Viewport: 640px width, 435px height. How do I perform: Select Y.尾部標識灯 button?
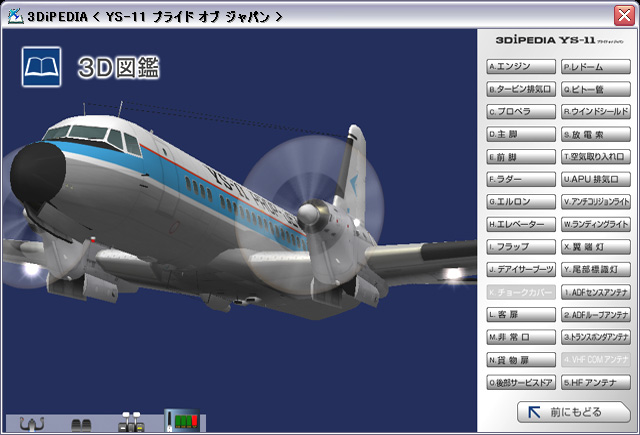click(x=596, y=269)
